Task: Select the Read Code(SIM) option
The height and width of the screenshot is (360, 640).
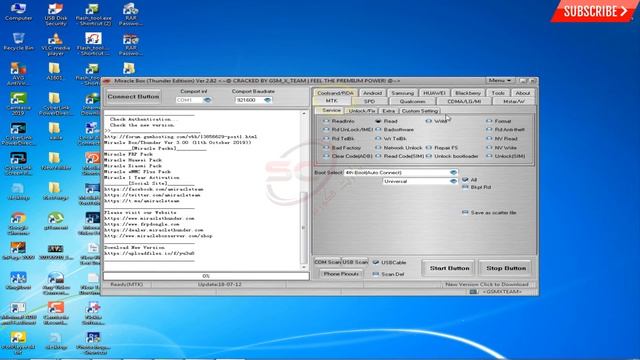Action: coord(400,156)
